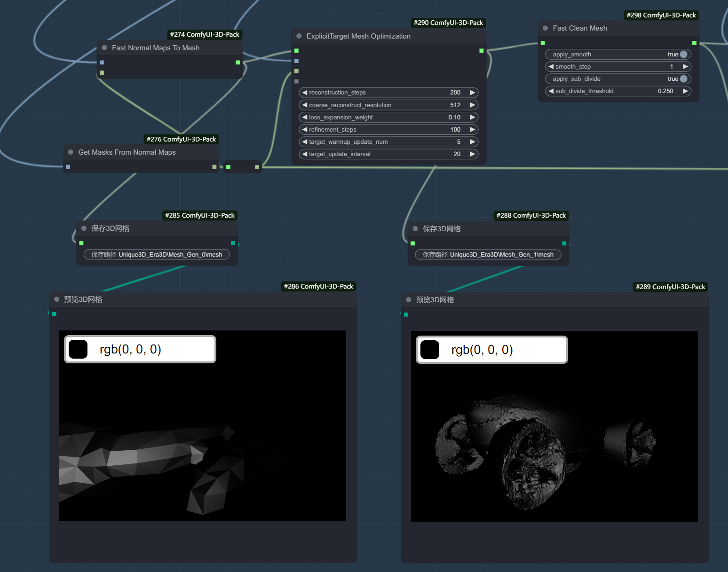This screenshot has height=572, width=728.
Task: Decrease refinement_steps with left arrow
Action: click(305, 130)
